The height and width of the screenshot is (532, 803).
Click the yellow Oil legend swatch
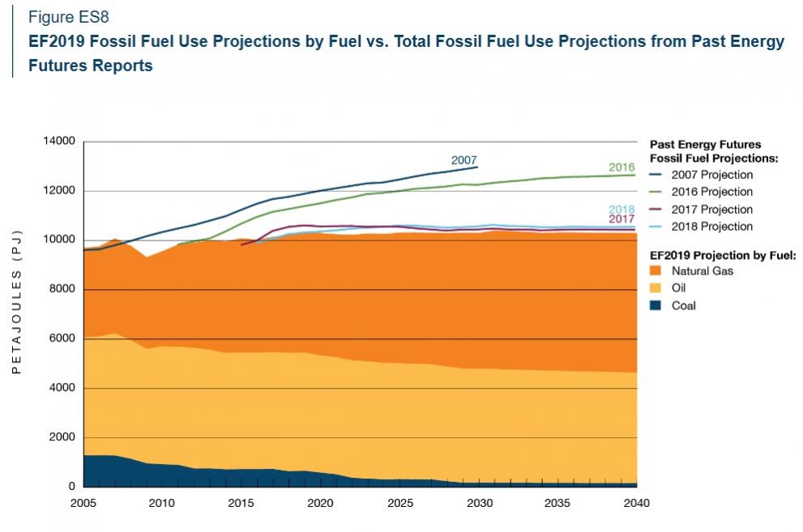656,288
